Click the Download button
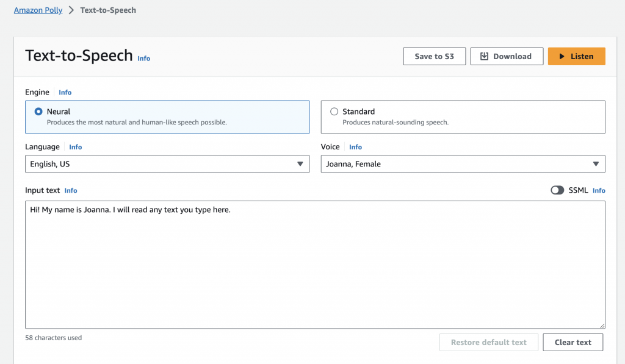 click(x=507, y=56)
